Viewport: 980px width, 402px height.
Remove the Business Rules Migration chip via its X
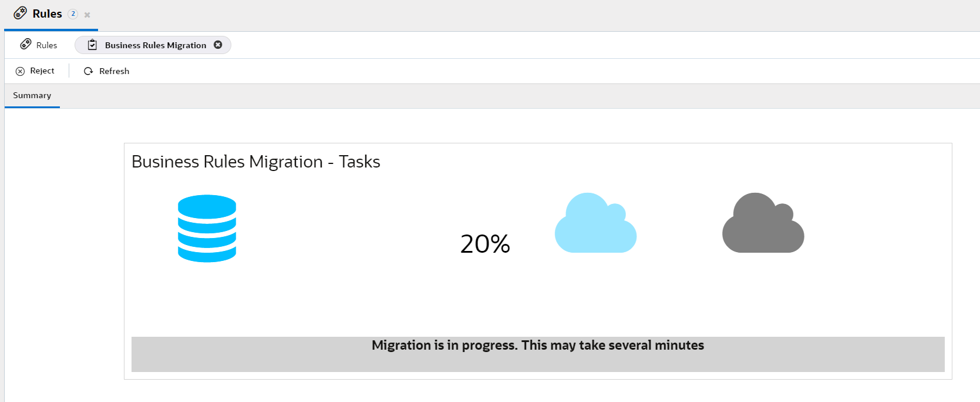pos(218,44)
